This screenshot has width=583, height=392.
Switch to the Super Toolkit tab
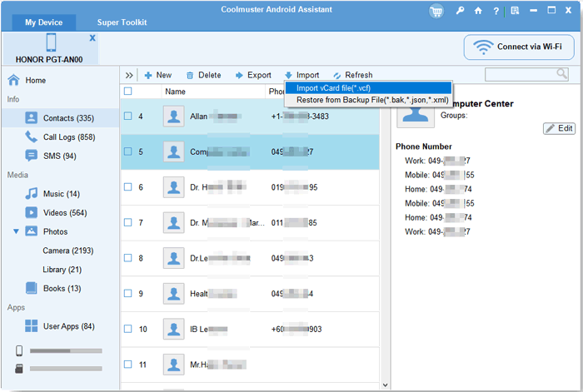[124, 22]
